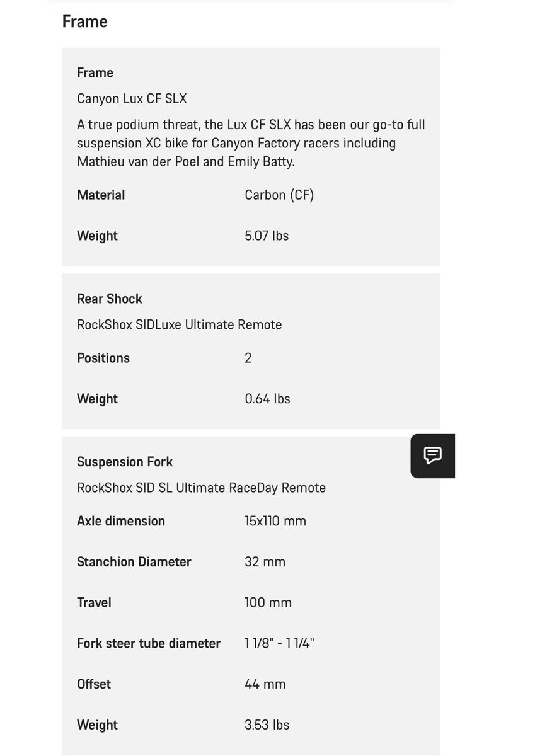Click the top "Frame" section heading
This screenshot has width=547, height=756.
pos(84,21)
